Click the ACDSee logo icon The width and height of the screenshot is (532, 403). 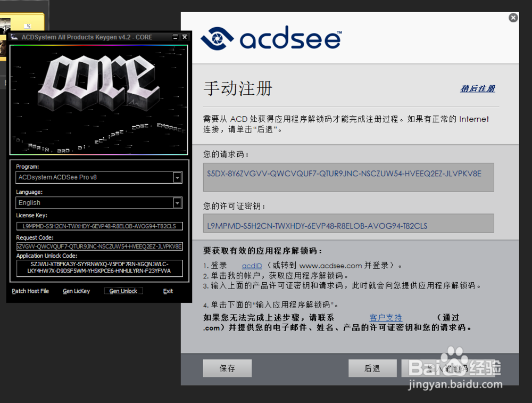pyautogui.click(x=217, y=38)
